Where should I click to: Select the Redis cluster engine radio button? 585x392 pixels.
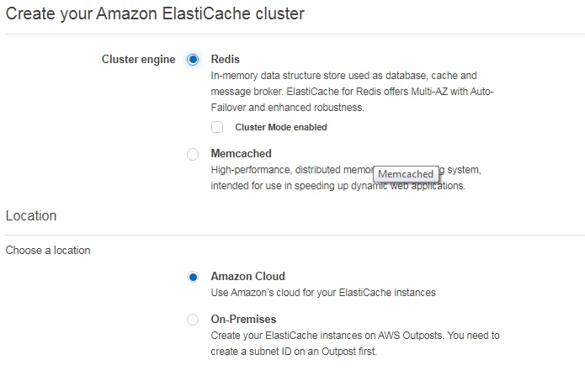(x=193, y=60)
